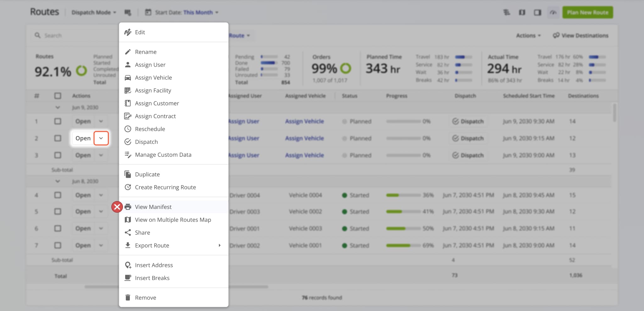The height and width of the screenshot is (311, 644).
Task: Check the checkbox for route row 2
Action: pyautogui.click(x=58, y=138)
